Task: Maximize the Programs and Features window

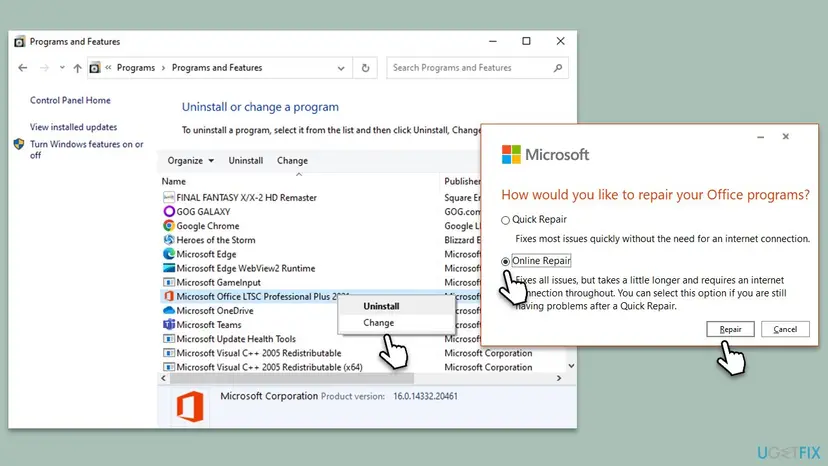Action: pyautogui.click(x=526, y=41)
